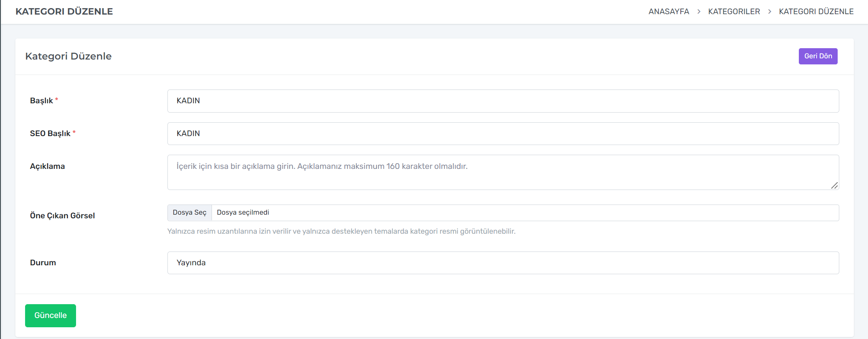Click the Kategori Düzenle card heading
Image resolution: width=868 pixels, height=339 pixels.
point(68,56)
